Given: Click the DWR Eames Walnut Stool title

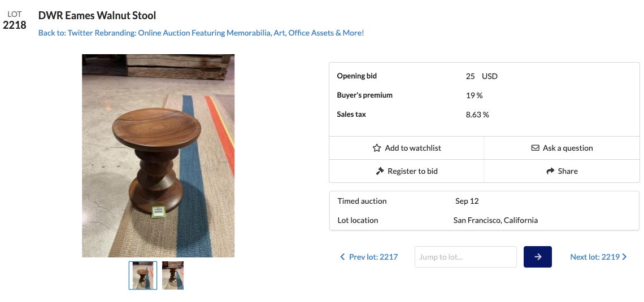Looking at the screenshot, I should [x=97, y=16].
